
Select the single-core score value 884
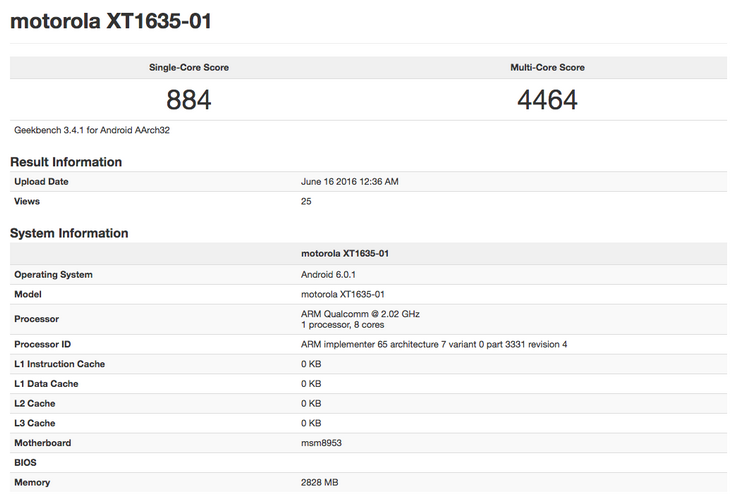point(189,100)
